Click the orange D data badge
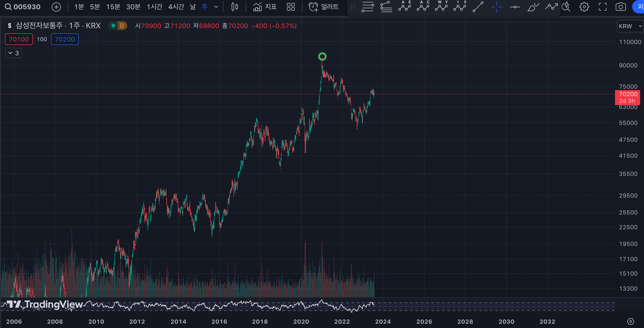Viewport: 644px width, 328px height. [x=122, y=26]
